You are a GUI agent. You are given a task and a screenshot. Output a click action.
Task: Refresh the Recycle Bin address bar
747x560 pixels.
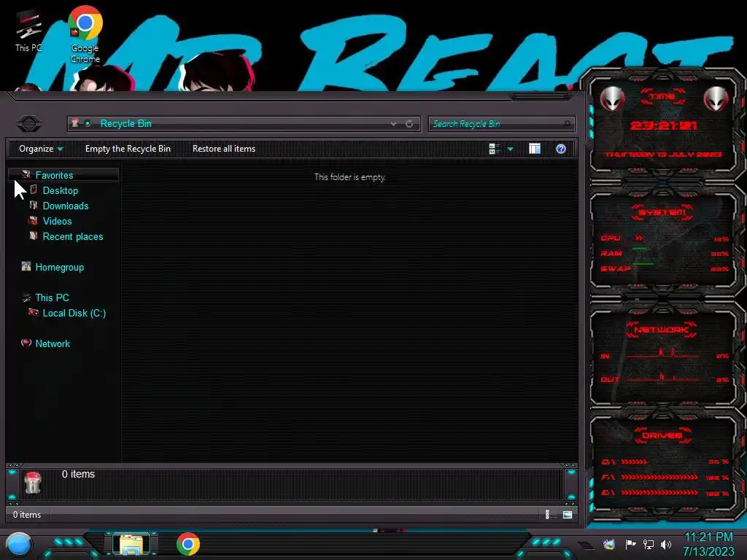point(409,124)
